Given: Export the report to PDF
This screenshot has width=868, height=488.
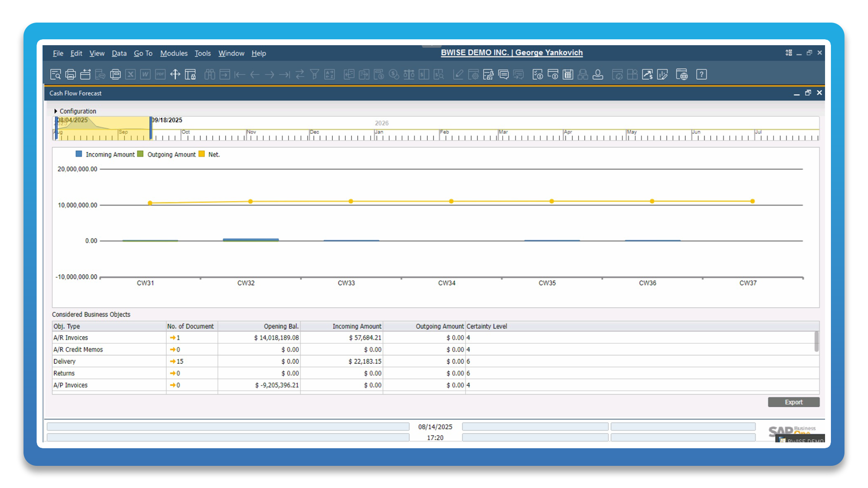Looking at the screenshot, I should click(160, 74).
